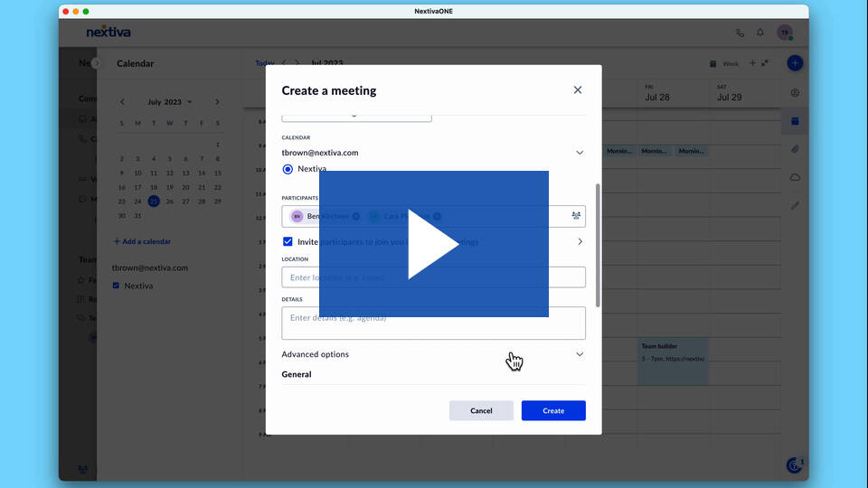This screenshot has height=488, width=868.
Task: Open the attachments paperclip icon
Action: tap(795, 149)
